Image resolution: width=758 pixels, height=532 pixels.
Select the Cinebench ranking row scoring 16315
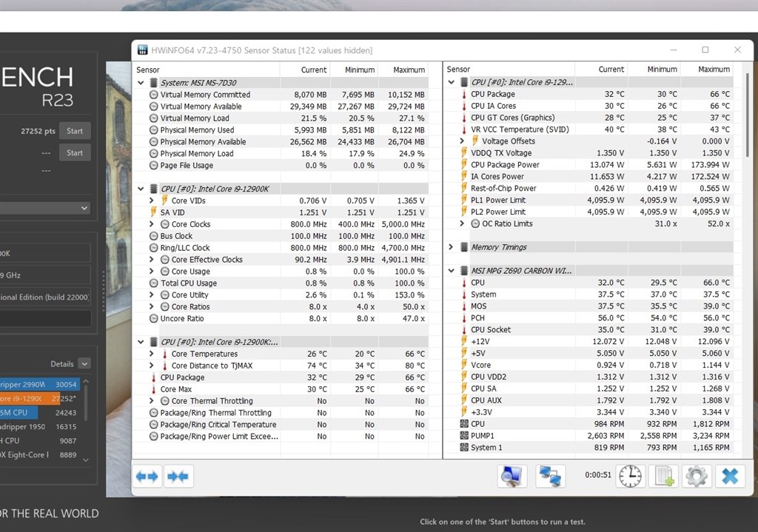pos(39,427)
